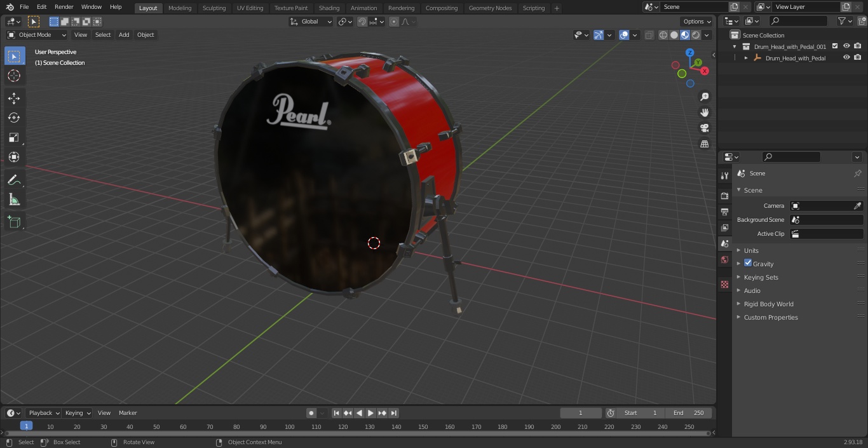This screenshot has height=448, width=868.
Task: Play the animation forward
Action: point(370,413)
